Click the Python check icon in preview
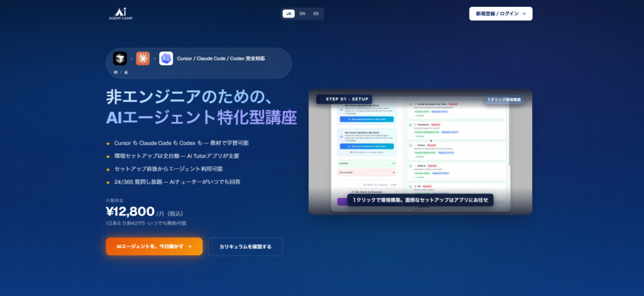 [410, 145]
